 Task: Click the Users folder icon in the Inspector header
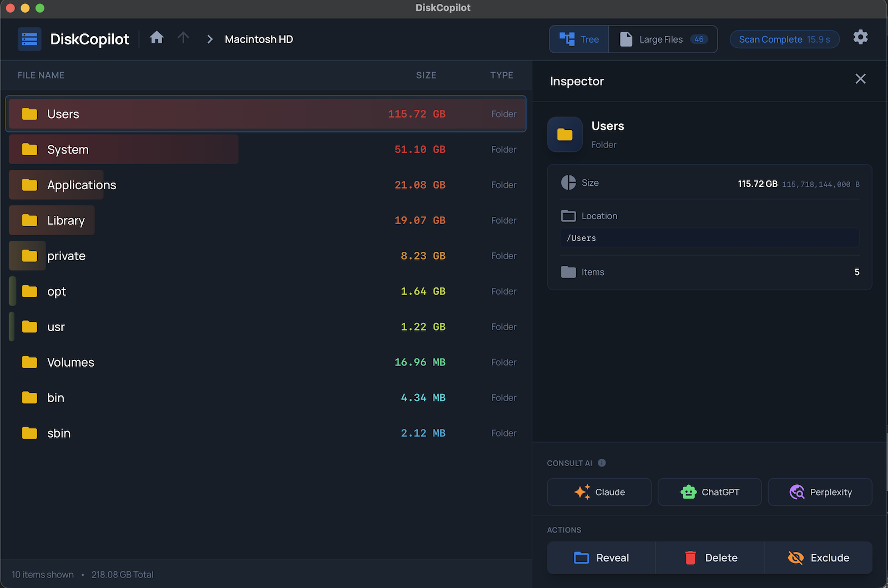coord(564,134)
